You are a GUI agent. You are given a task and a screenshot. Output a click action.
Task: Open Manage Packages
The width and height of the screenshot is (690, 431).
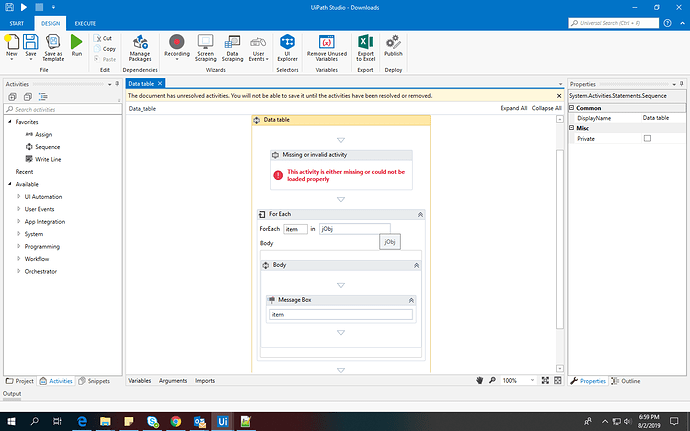click(140, 48)
